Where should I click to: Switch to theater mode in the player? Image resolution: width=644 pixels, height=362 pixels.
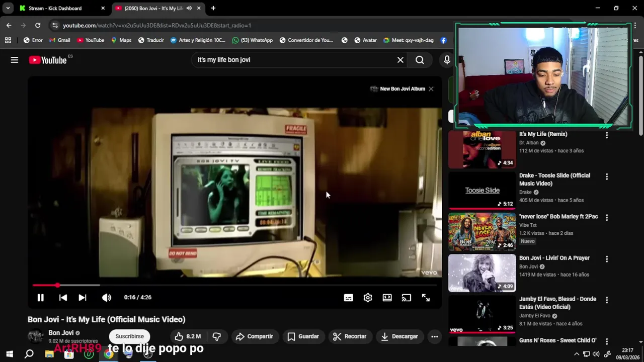tap(387, 298)
